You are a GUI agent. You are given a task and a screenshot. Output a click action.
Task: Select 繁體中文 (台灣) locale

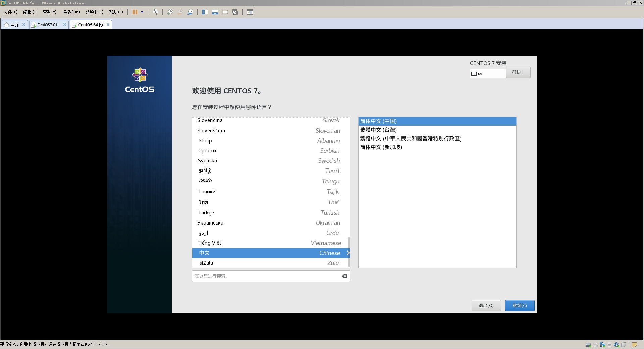437,130
